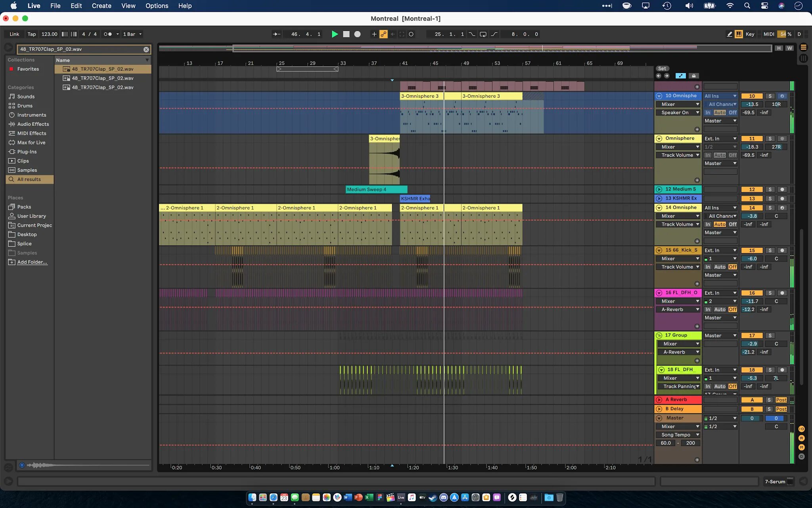The height and width of the screenshot is (508, 812).
Task: Toggle the Arrangement Loop switch
Action: (x=483, y=34)
